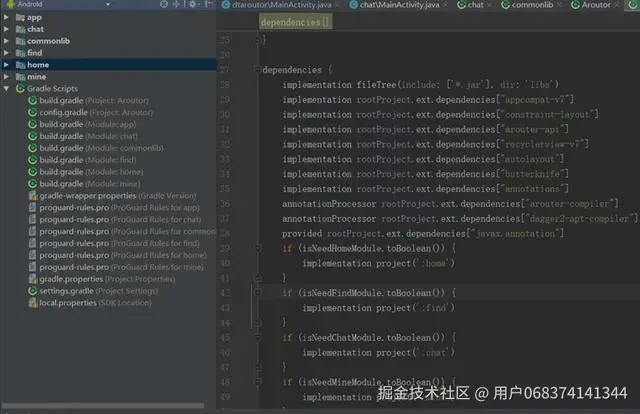Image resolution: width=640 pixels, height=414 pixels.
Task: Expand the commonlib module node
Action: tap(6, 41)
